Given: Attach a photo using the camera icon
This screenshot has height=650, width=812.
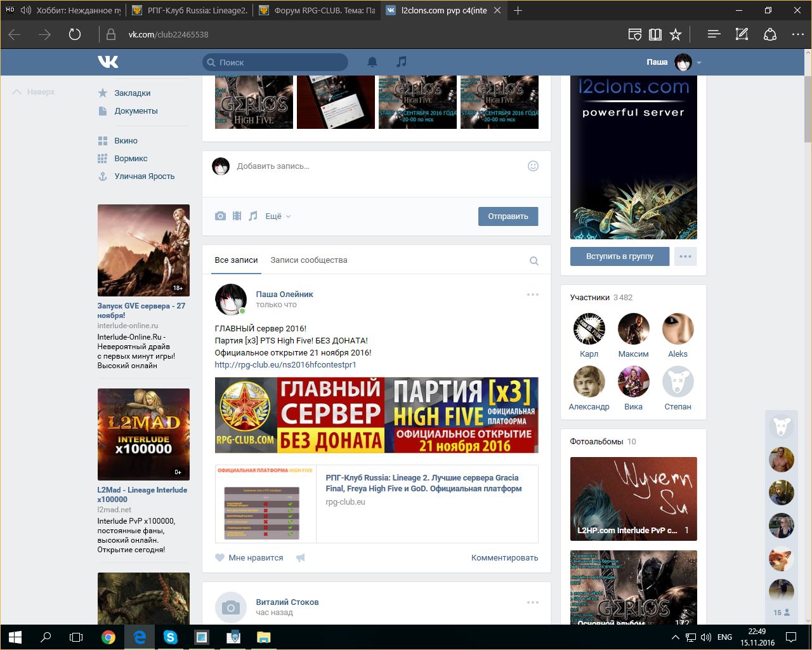Looking at the screenshot, I should point(220,216).
